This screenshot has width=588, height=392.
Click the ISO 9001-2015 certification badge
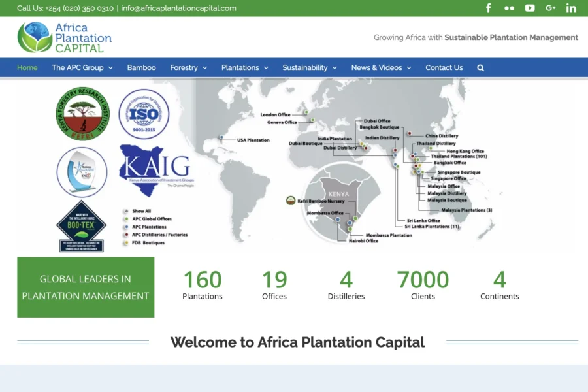144,114
